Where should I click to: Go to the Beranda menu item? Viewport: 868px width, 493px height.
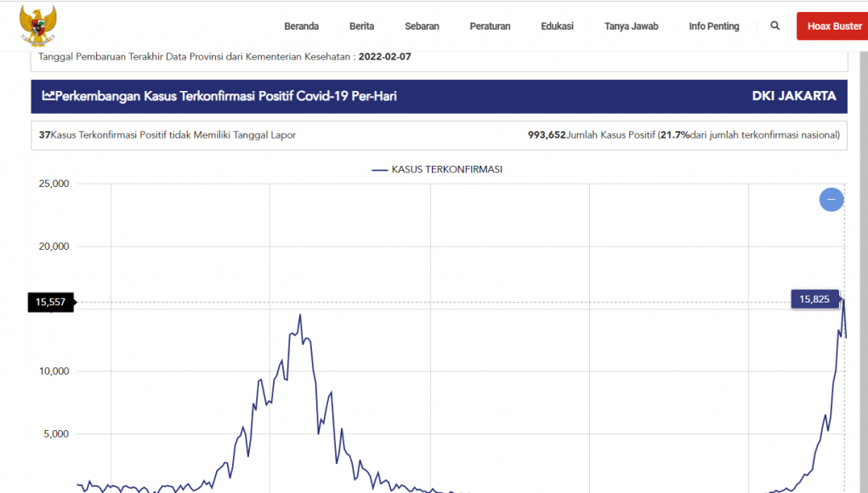click(301, 26)
